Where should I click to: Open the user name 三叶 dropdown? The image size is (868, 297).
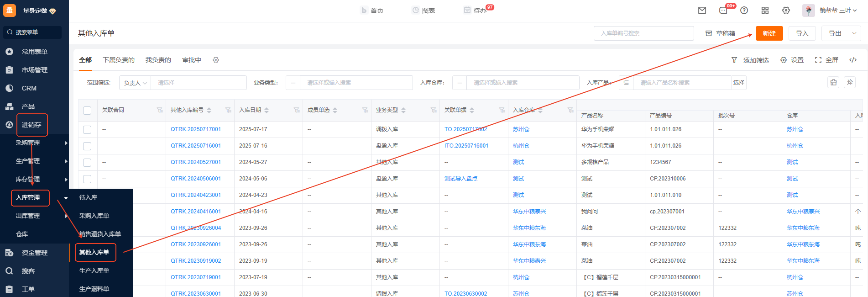tap(838, 10)
